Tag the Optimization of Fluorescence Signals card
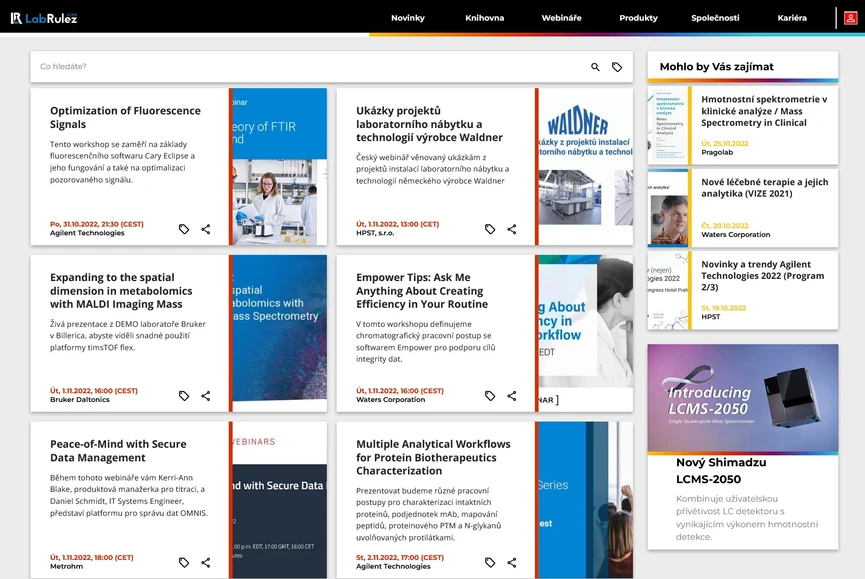 click(184, 229)
